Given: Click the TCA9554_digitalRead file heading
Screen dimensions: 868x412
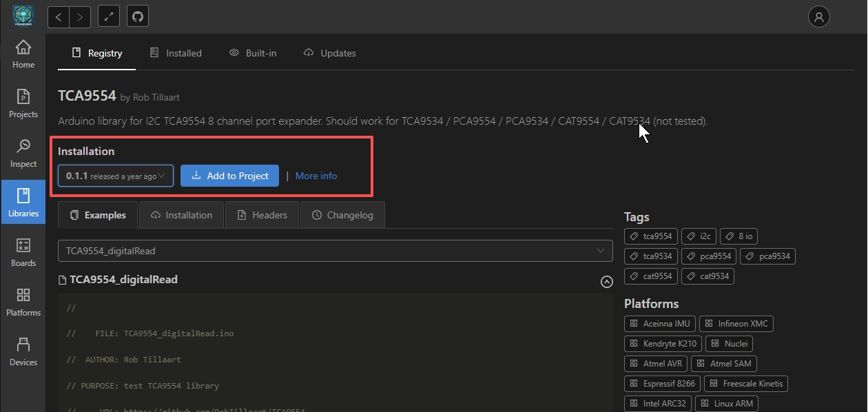Looking at the screenshot, I should click(123, 280).
